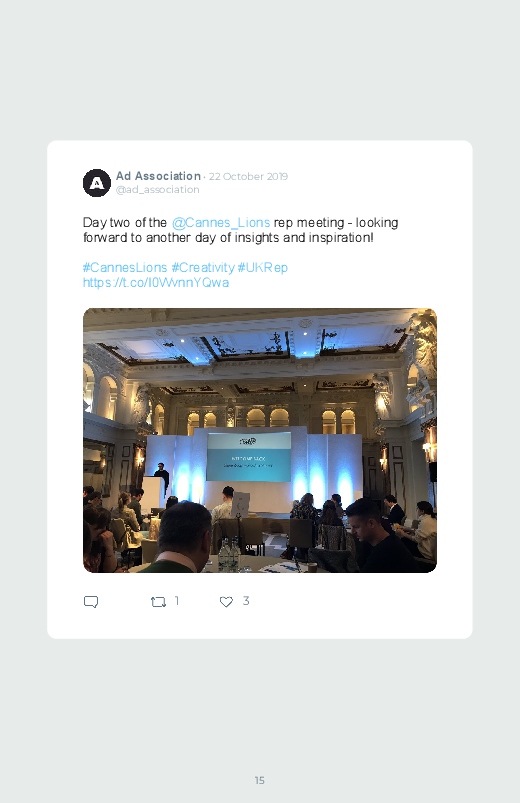Click the 22 October 2019 timestamp
This screenshot has width=520, height=803.
pyautogui.click(x=248, y=176)
